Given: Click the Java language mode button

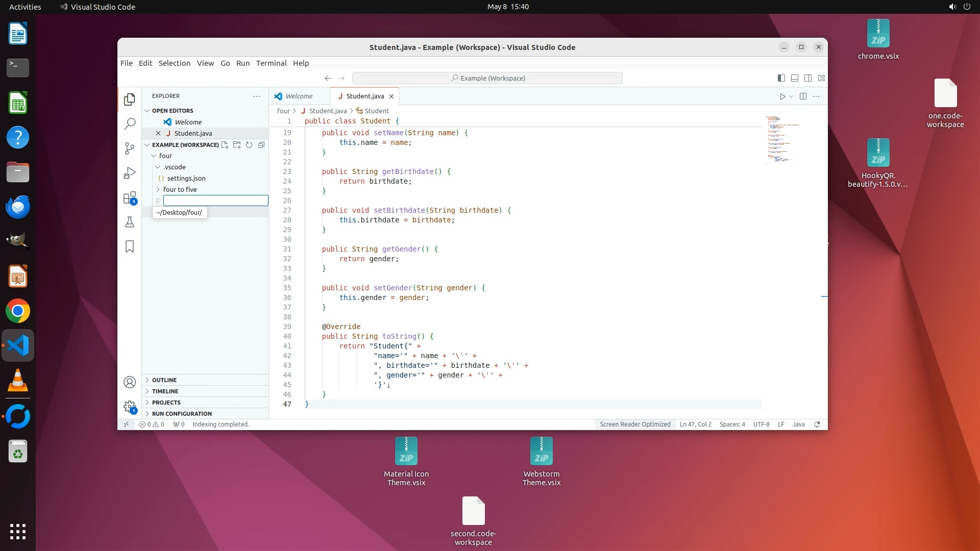Looking at the screenshot, I should coord(798,424).
